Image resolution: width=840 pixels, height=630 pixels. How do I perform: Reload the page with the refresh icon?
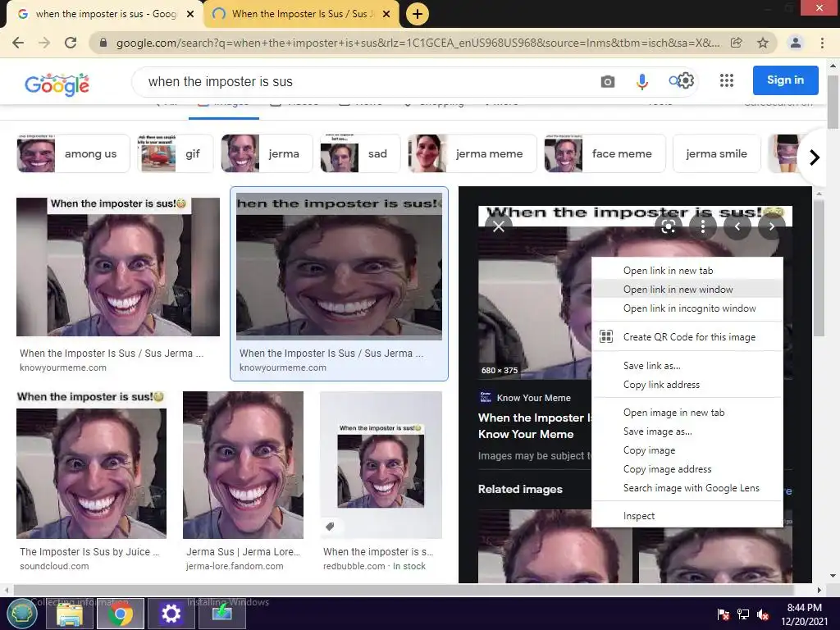click(x=71, y=43)
